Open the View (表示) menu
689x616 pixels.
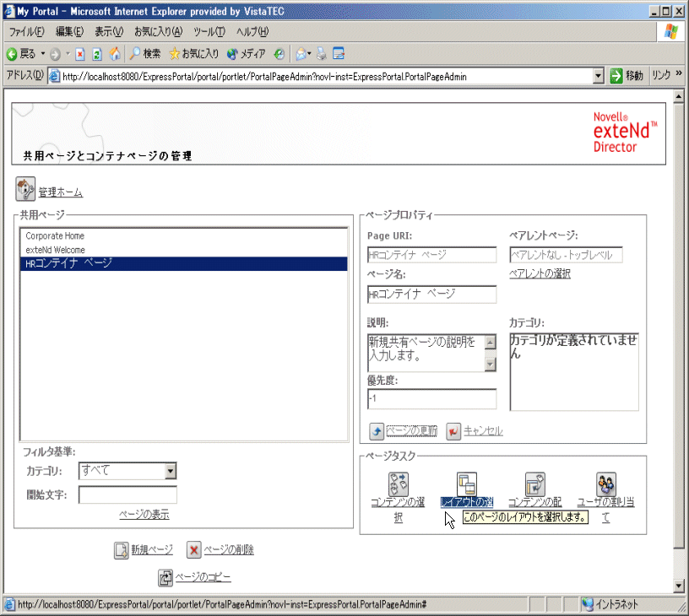tap(110, 31)
